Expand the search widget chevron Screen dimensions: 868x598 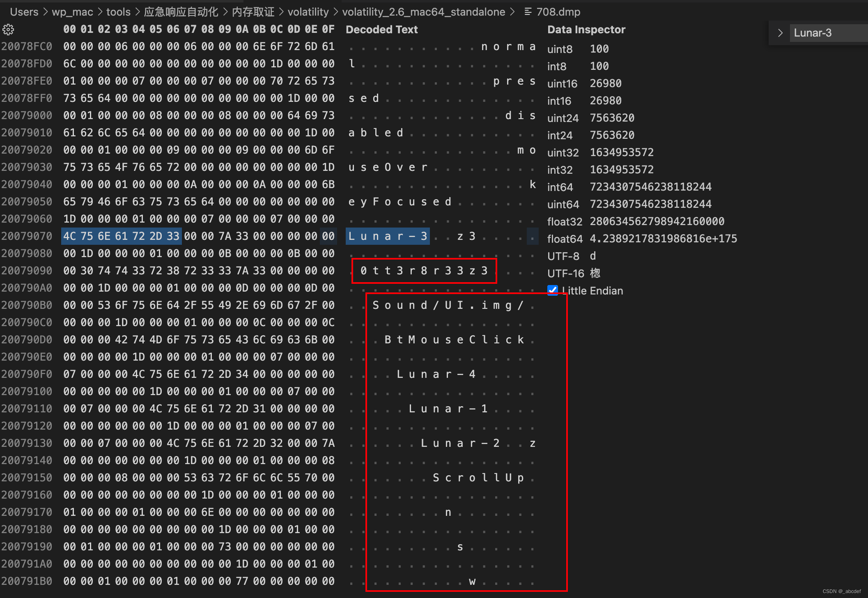click(780, 32)
